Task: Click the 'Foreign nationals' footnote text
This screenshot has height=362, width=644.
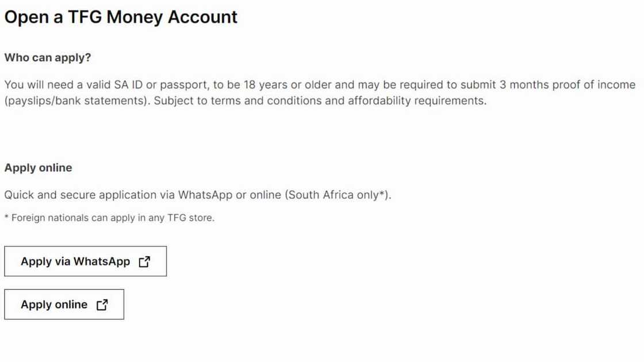Action: click(x=49, y=218)
